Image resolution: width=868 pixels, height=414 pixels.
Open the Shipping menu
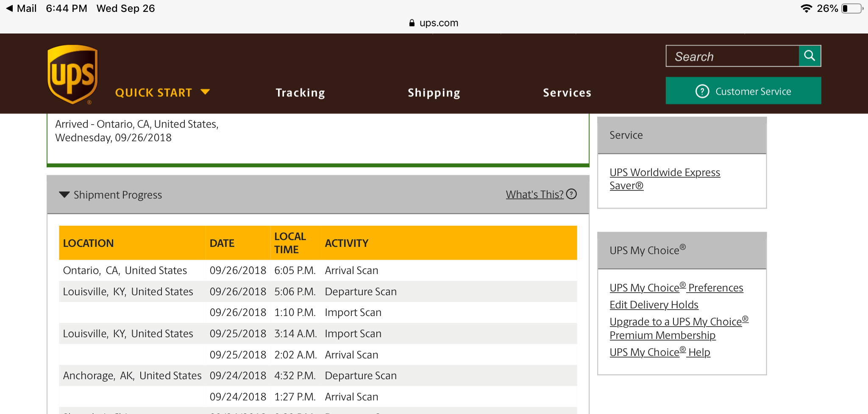point(434,92)
